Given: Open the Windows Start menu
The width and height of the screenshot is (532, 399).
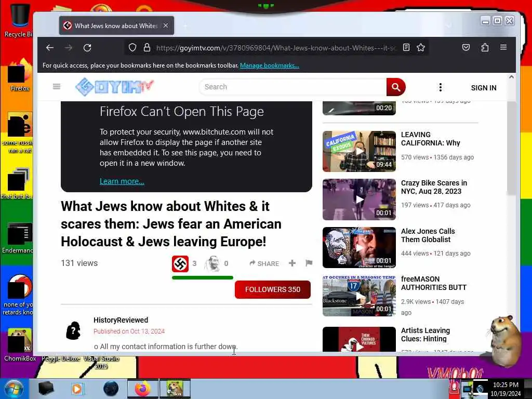Looking at the screenshot, I should tap(13, 389).
